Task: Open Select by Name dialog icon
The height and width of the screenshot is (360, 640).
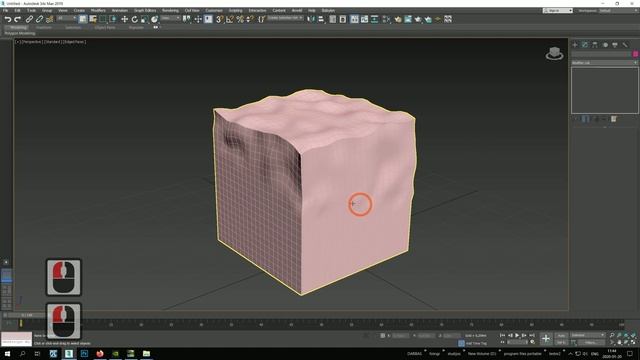Action: pos(93,19)
